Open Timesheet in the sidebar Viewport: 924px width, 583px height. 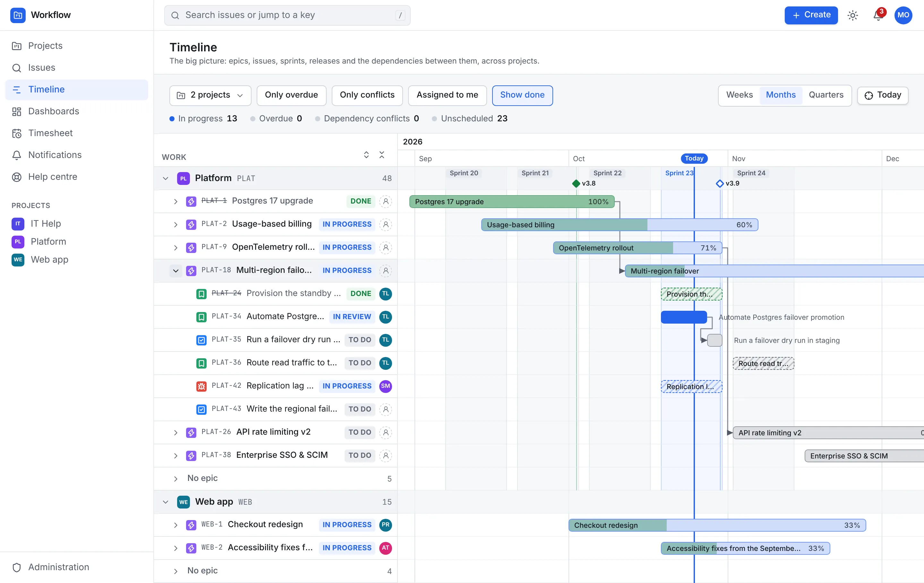pos(77,133)
